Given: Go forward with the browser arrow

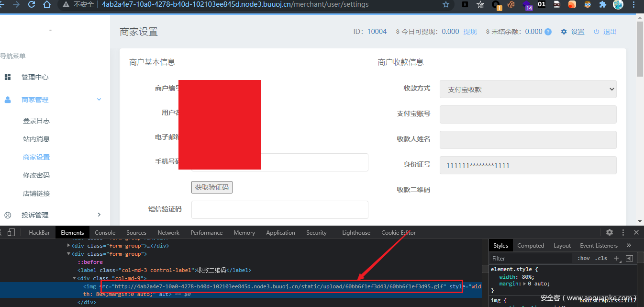Looking at the screenshot, I should coord(17,5).
